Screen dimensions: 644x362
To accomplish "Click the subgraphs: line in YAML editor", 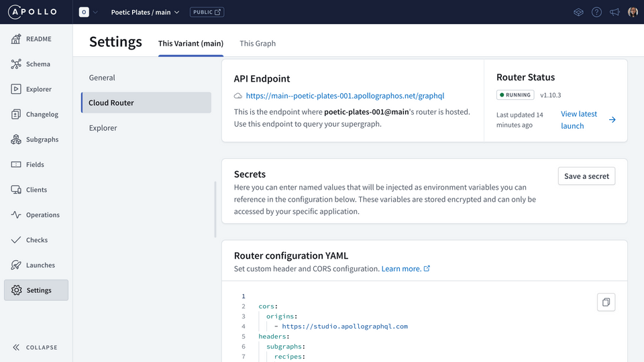I will point(286,347).
